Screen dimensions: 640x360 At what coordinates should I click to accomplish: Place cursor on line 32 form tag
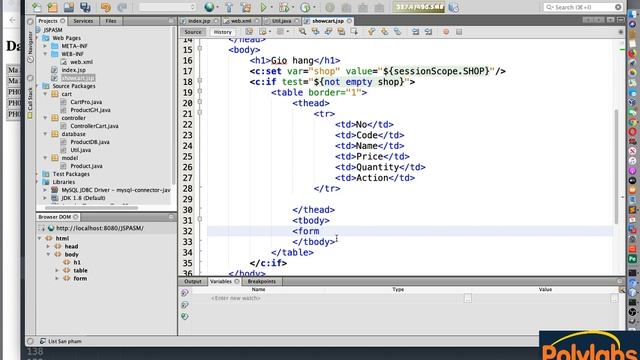coord(306,231)
